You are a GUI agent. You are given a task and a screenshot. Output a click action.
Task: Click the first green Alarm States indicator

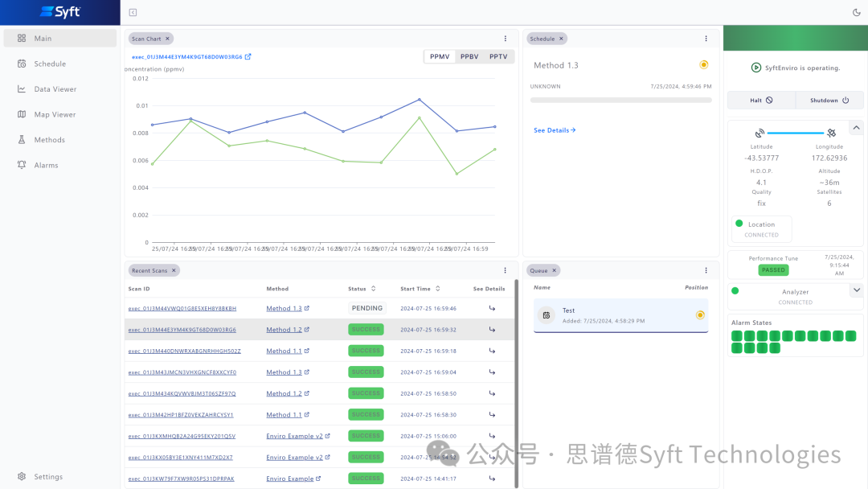(736, 335)
